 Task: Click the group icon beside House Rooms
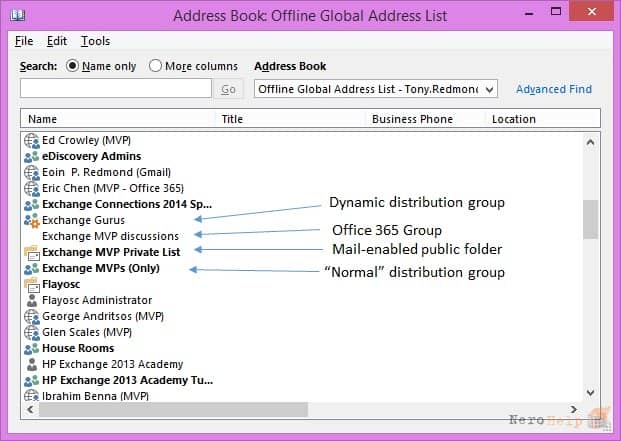pos(32,349)
